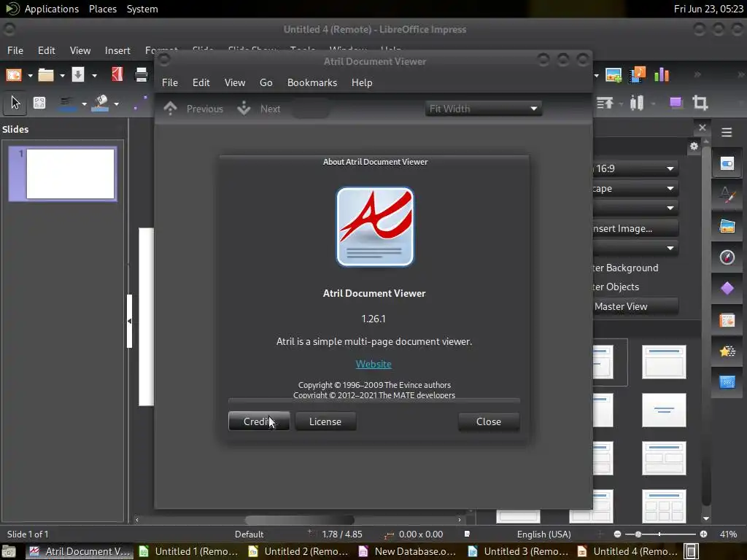Screen dimensions: 747x560
Task: Expand the Save dropdown arrow
Action: 94,75
